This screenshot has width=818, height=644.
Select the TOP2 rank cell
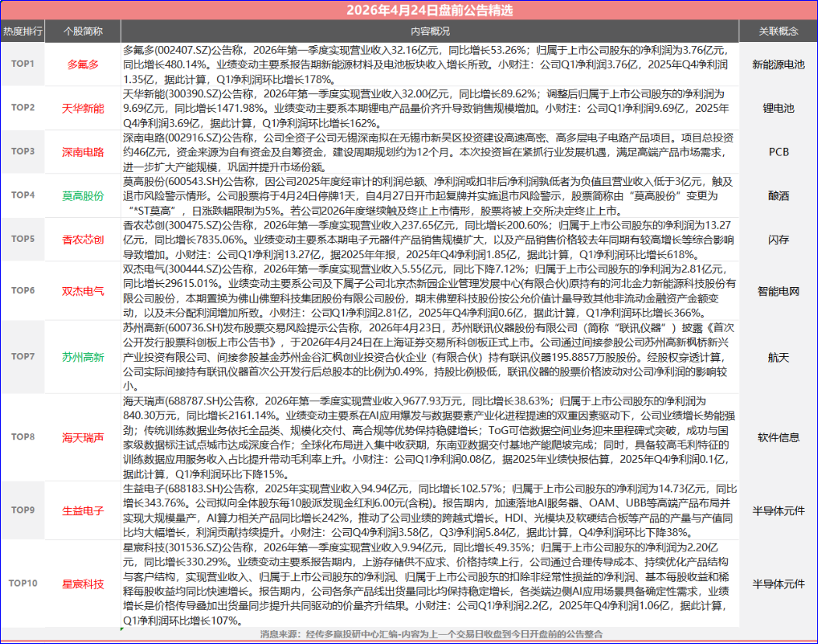[23, 107]
